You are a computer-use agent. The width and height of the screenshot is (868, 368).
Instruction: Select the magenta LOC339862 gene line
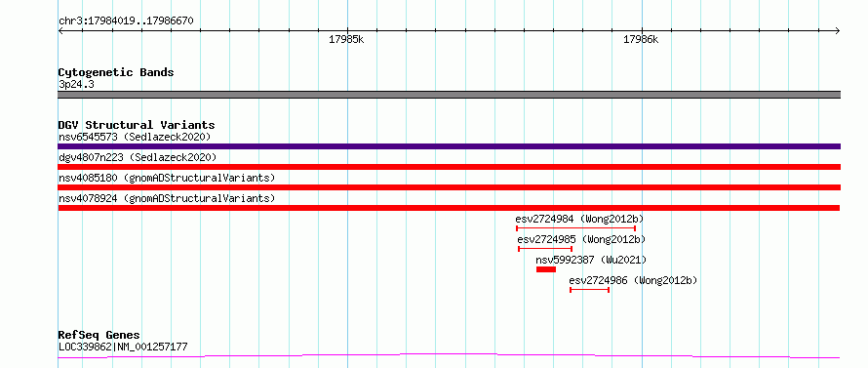[x=449, y=356]
